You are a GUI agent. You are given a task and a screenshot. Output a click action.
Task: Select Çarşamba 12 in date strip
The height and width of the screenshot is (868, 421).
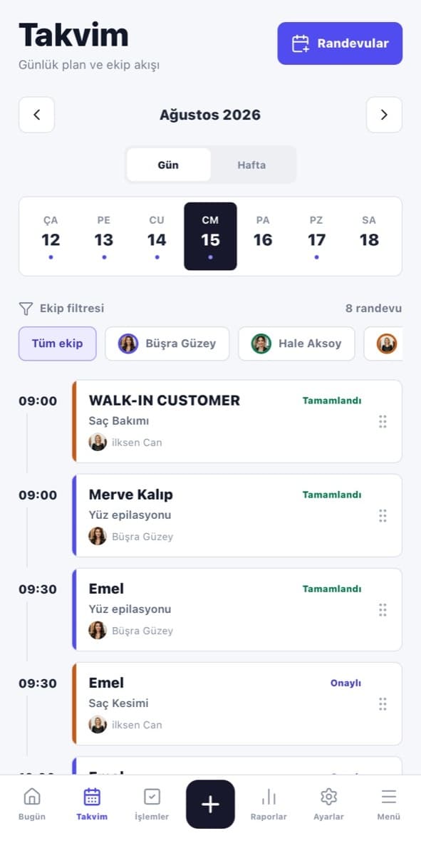[x=51, y=237]
